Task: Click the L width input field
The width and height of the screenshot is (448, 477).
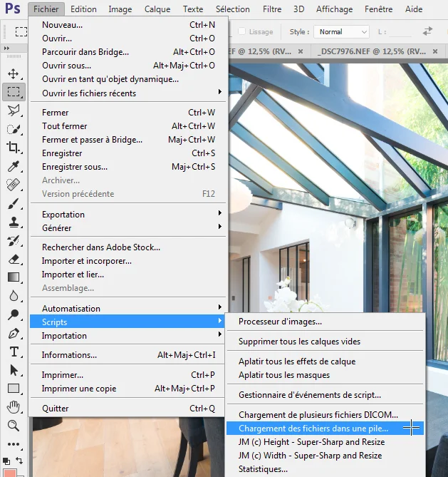Action: 400,31
